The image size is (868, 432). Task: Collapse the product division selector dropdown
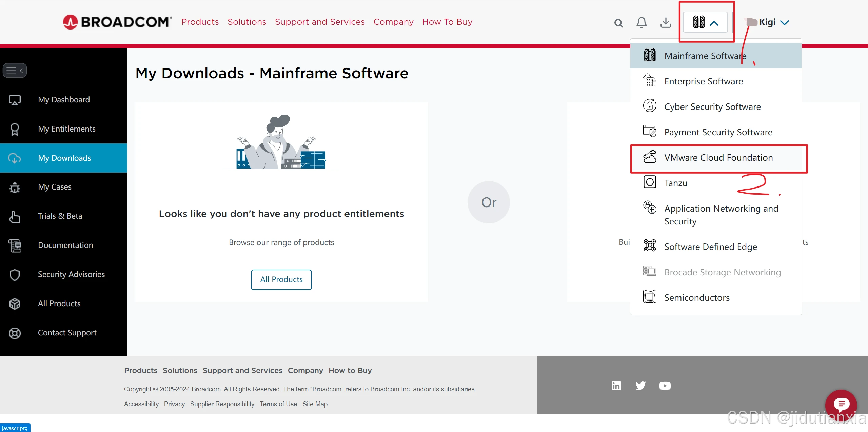(x=705, y=22)
